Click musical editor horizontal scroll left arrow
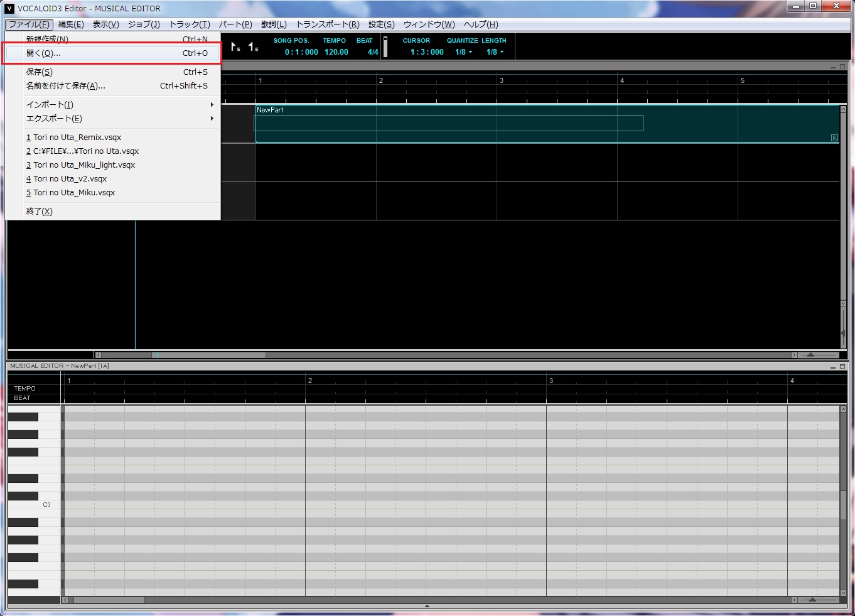The height and width of the screenshot is (616, 855). 65,600
